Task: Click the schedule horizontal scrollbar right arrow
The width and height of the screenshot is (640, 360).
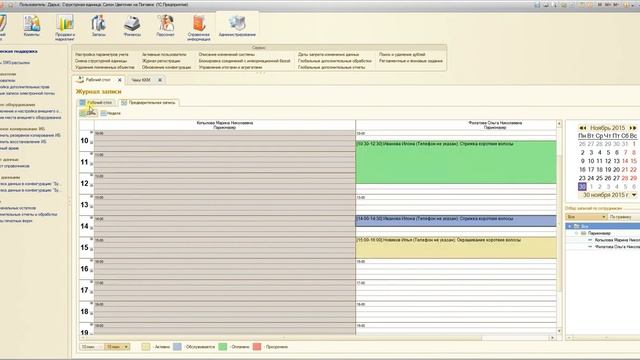Action: [552, 338]
